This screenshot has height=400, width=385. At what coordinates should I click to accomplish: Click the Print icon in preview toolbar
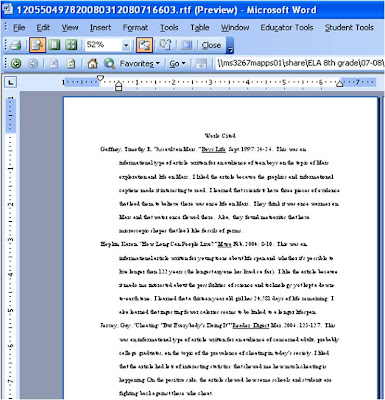tap(15, 45)
